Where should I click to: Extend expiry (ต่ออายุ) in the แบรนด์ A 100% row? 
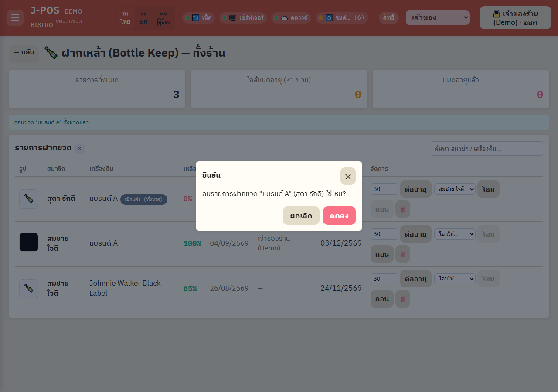416,234
